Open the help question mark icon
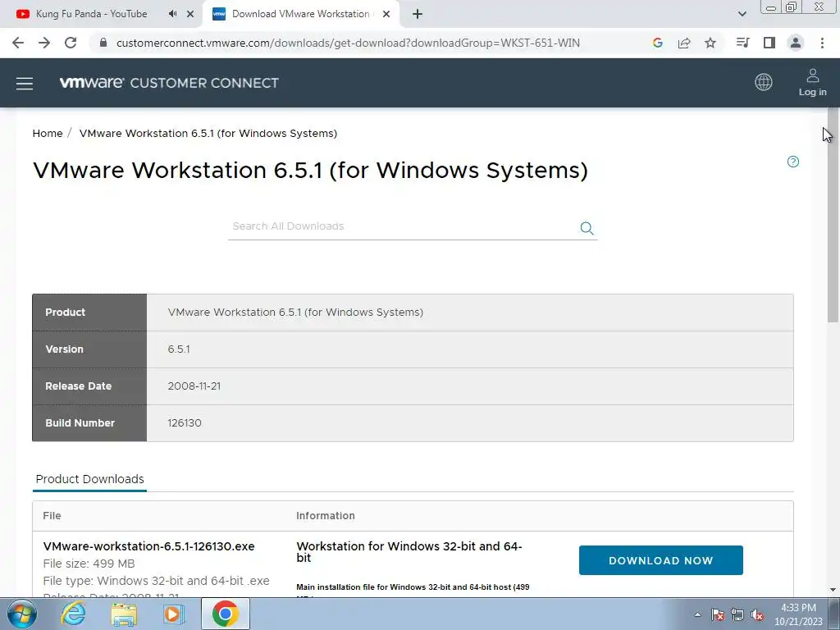Screen dimensions: 840x630 click(793, 162)
